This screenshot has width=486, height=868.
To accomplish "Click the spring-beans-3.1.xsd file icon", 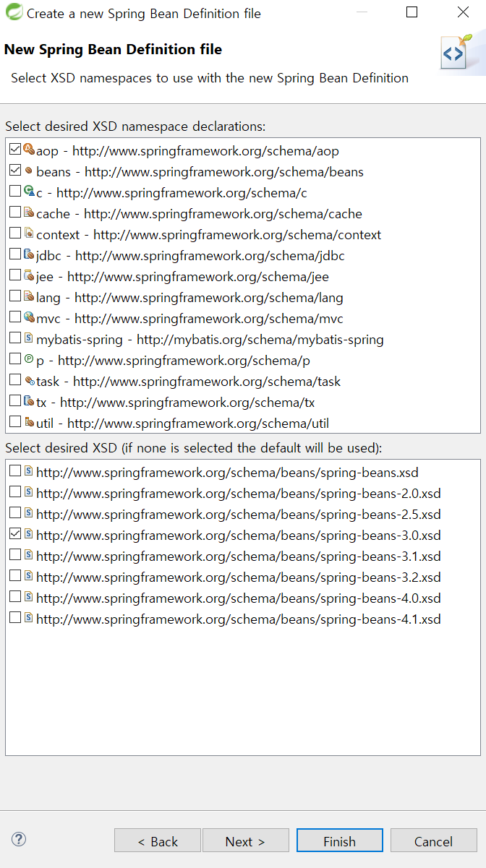I will [29, 555].
